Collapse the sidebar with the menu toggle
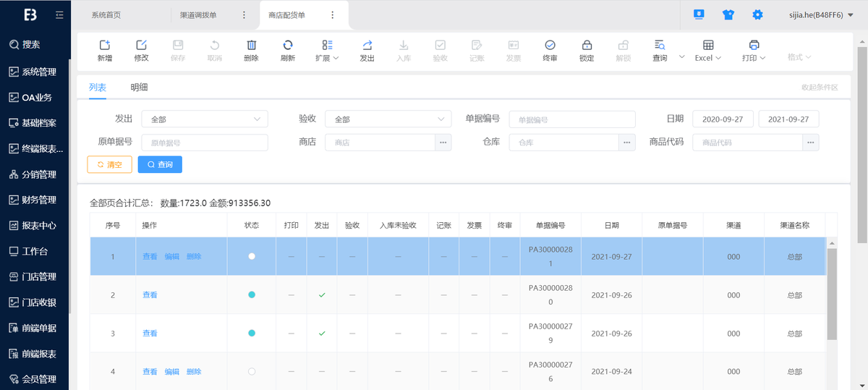Viewport: 868px width, 390px height. (59, 14)
